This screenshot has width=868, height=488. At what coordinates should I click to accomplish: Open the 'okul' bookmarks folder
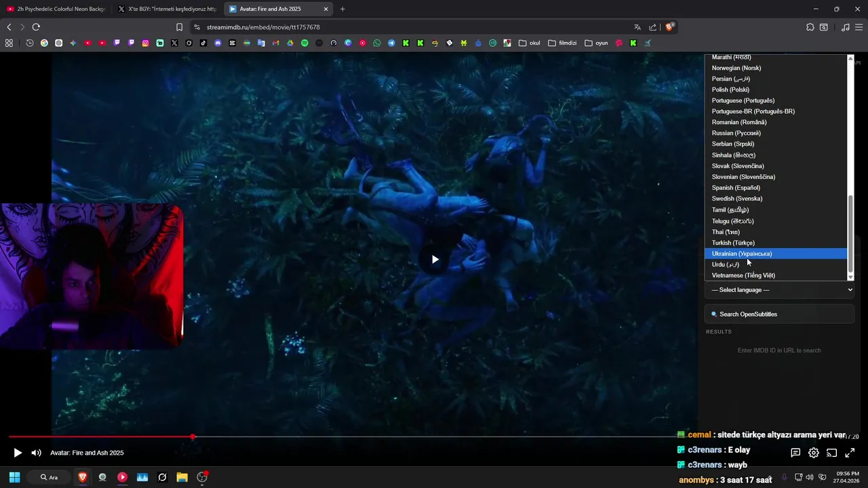coord(530,43)
